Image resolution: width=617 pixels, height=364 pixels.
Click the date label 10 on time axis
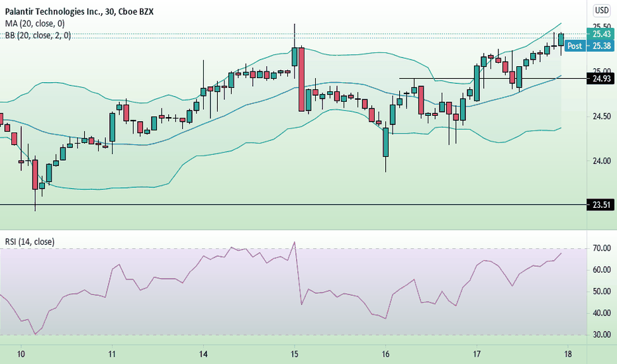click(x=21, y=354)
